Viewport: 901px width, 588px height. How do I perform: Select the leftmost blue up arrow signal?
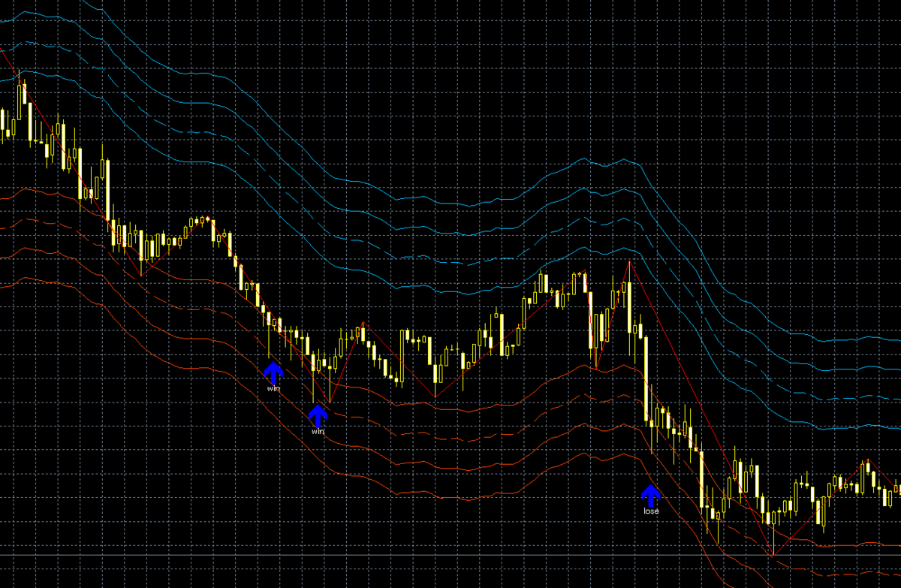tap(273, 372)
